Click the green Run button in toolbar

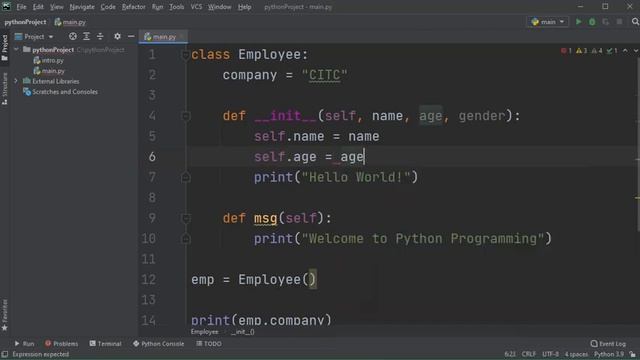578,22
